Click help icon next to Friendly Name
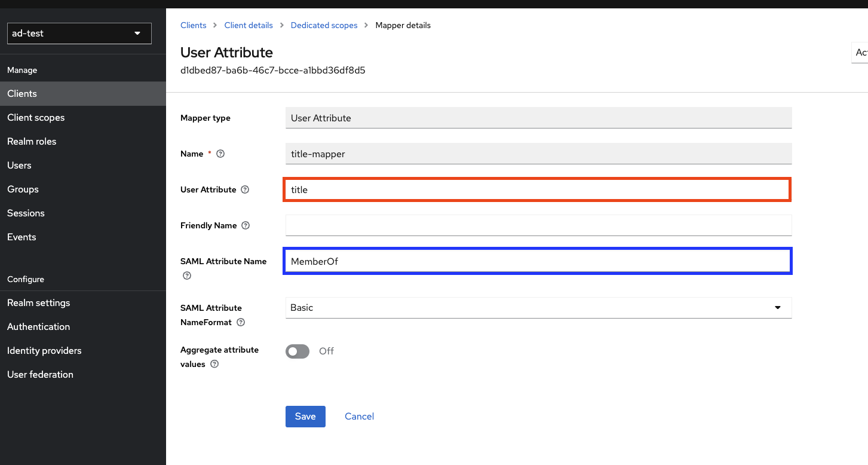The height and width of the screenshot is (465, 868). (x=246, y=225)
